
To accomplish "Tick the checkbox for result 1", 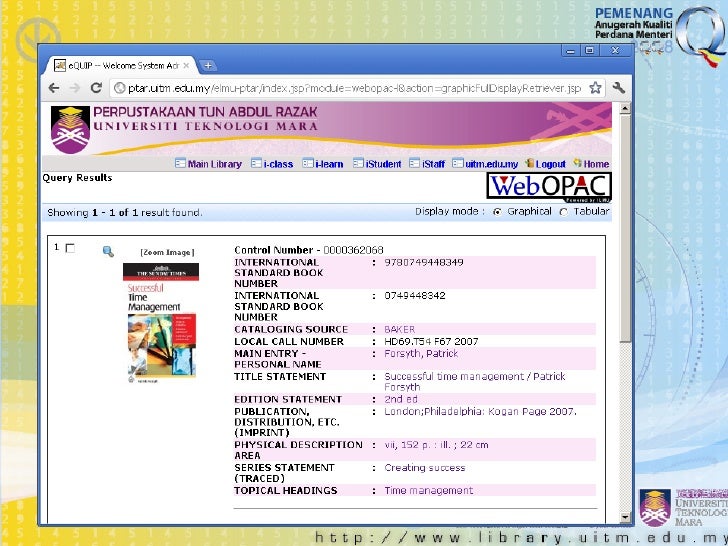I will (x=70, y=248).
